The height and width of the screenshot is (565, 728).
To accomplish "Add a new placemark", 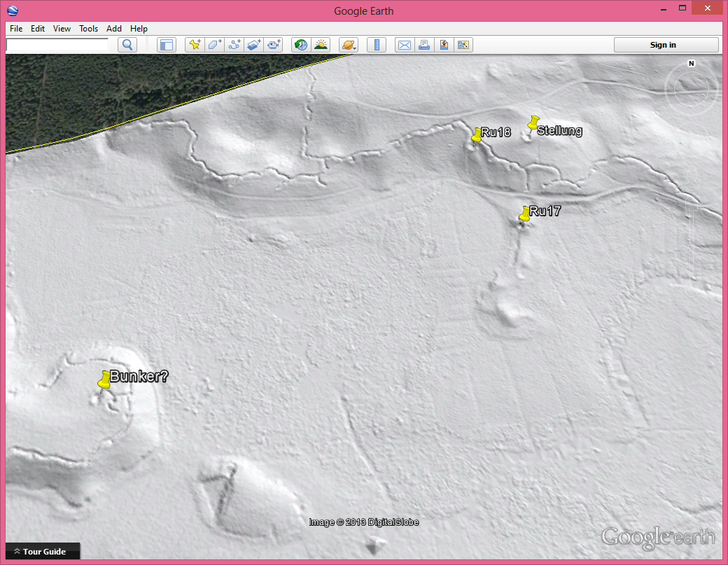I will click(195, 45).
